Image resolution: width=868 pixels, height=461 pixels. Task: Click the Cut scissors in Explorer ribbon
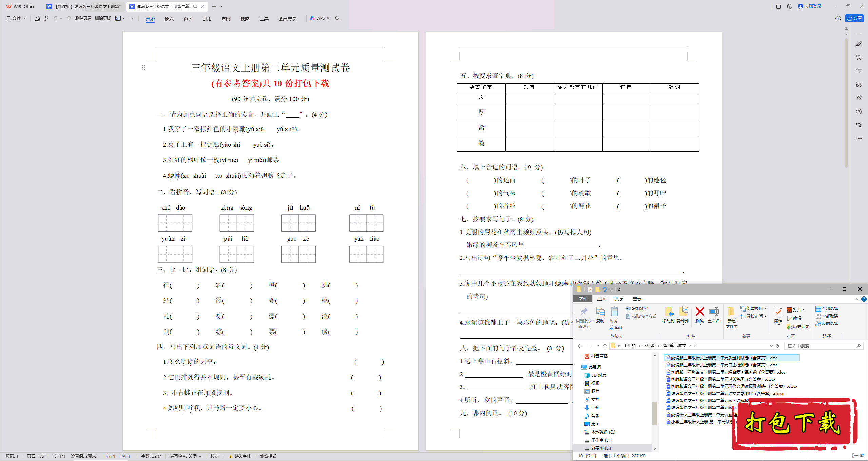616,328
